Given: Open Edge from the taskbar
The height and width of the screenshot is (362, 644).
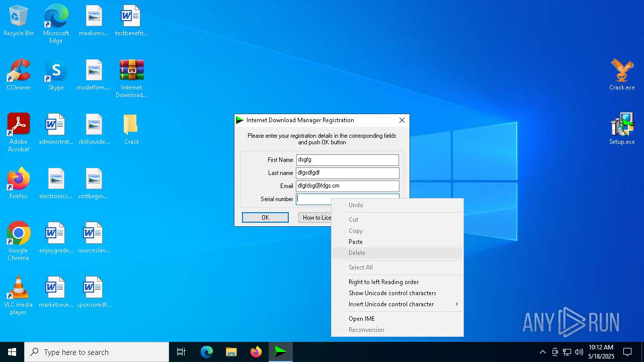Looking at the screenshot, I should click(x=207, y=352).
